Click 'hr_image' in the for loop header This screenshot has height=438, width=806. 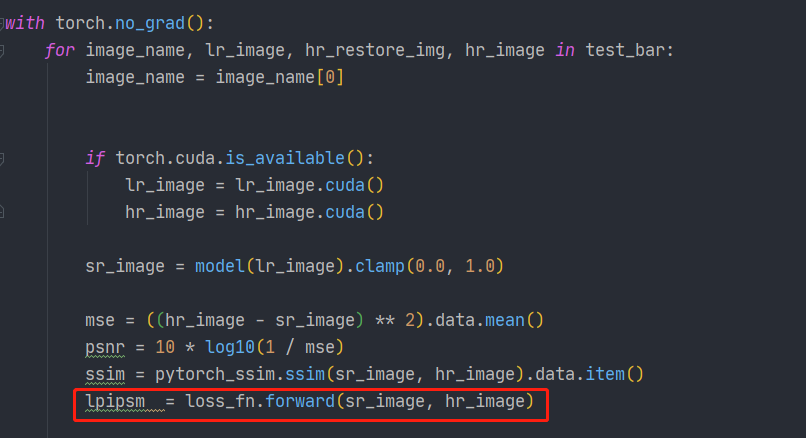coord(505,50)
